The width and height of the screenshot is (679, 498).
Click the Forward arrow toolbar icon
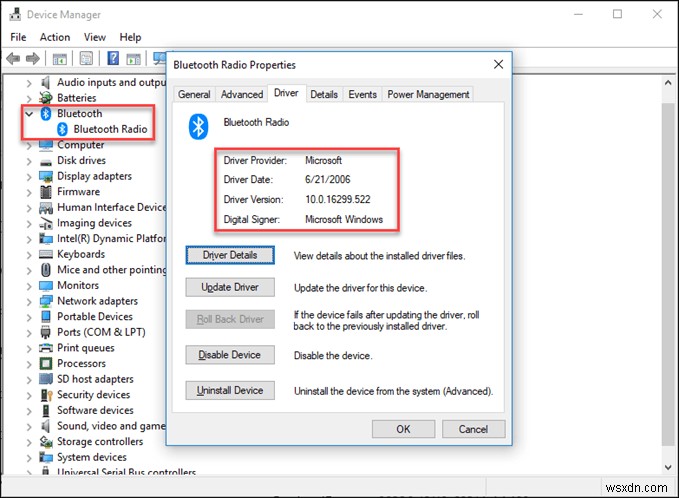[33, 58]
